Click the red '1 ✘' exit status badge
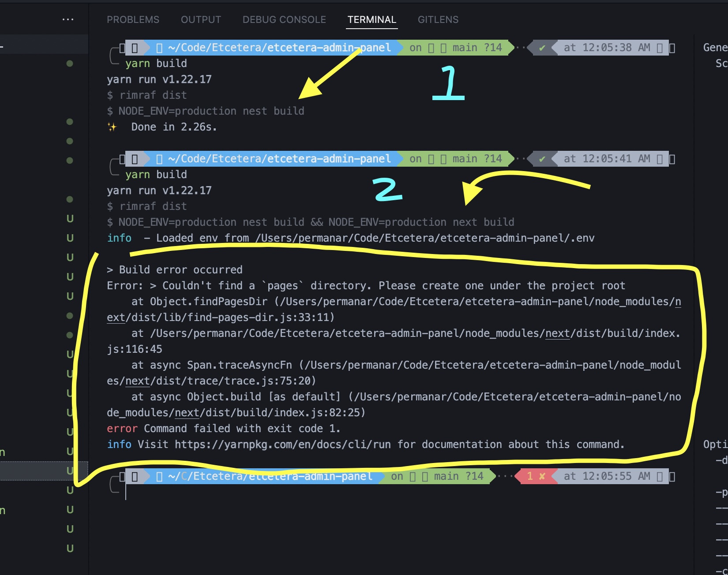This screenshot has width=728, height=575. pos(536,476)
